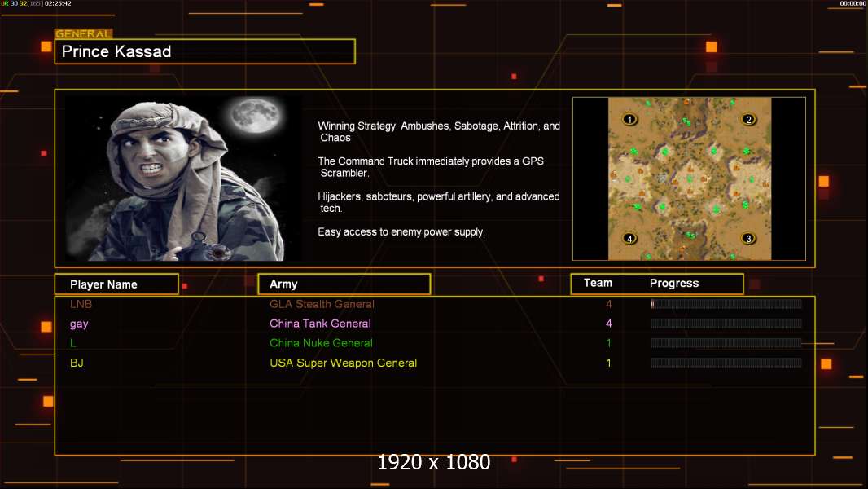This screenshot has height=489, width=868.
Task: Click USA Super Weapon General army entry
Action: point(344,363)
